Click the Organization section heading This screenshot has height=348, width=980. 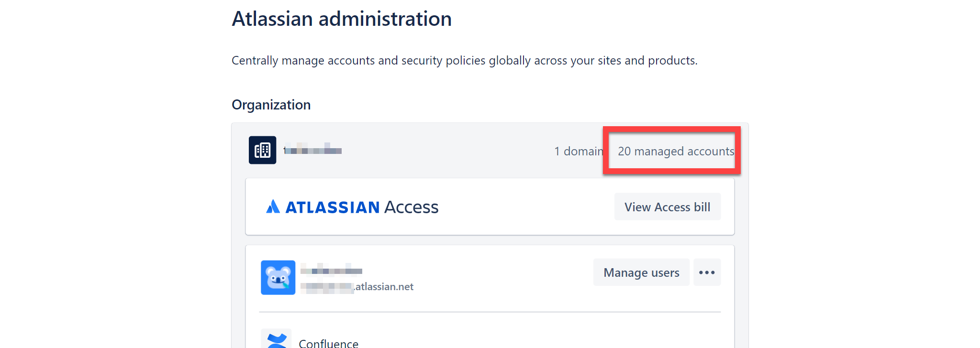click(271, 105)
